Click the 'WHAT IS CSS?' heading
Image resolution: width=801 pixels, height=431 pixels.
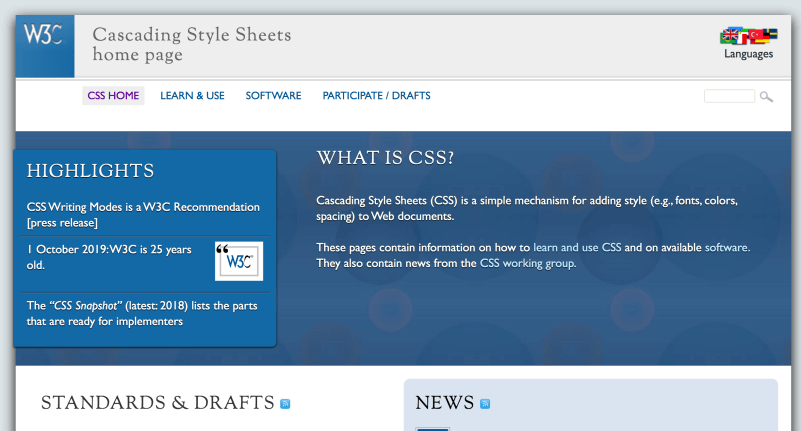[x=385, y=158]
